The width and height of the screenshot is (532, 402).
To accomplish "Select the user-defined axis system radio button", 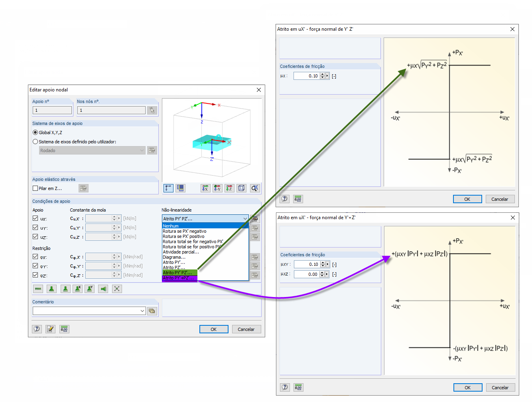I will pyautogui.click(x=35, y=142).
